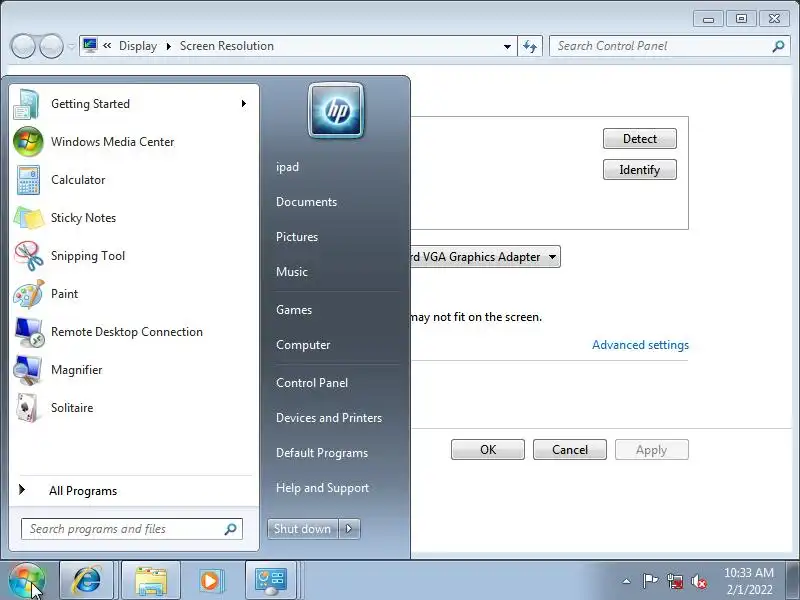
Task: Click the network status tray icon
Action: pyautogui.click(x=674, y=581)
